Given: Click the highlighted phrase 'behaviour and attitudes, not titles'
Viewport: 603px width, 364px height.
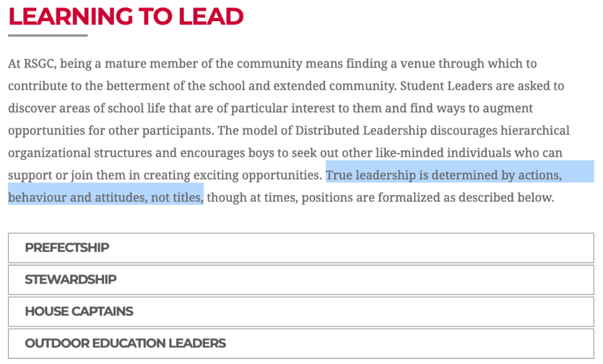Looking at the screenshot, I should coord(104,198).
